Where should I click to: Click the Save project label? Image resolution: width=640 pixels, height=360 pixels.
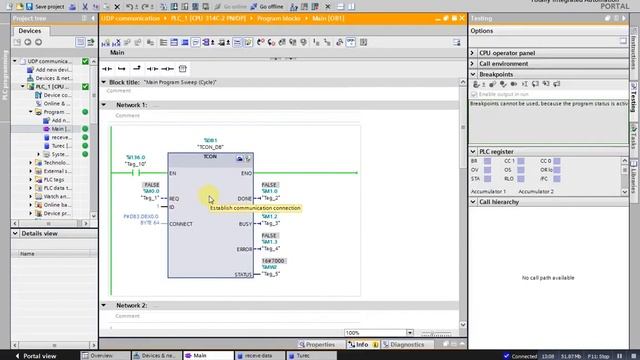pyautogui.click(x=49, y=7)
